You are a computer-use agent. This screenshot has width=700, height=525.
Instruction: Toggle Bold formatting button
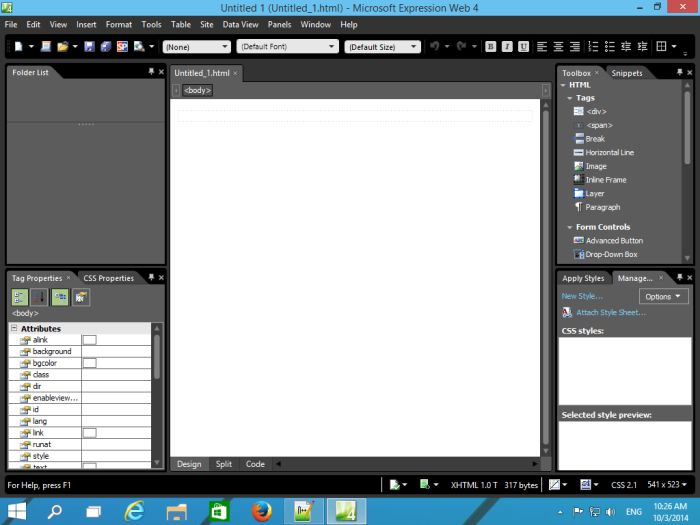tap(491, 46)
